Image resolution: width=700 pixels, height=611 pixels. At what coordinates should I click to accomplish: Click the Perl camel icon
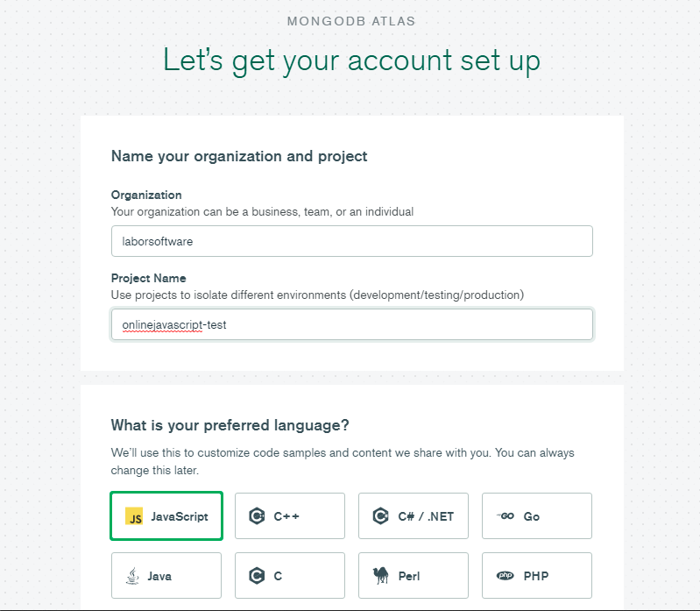click(x=381, y=576)
